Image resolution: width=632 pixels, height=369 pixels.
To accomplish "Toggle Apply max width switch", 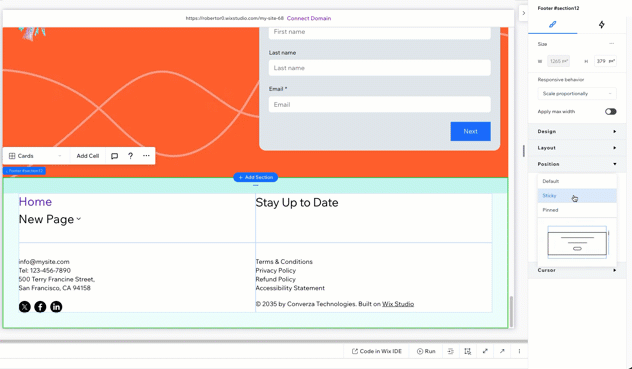I will (610, 112).
